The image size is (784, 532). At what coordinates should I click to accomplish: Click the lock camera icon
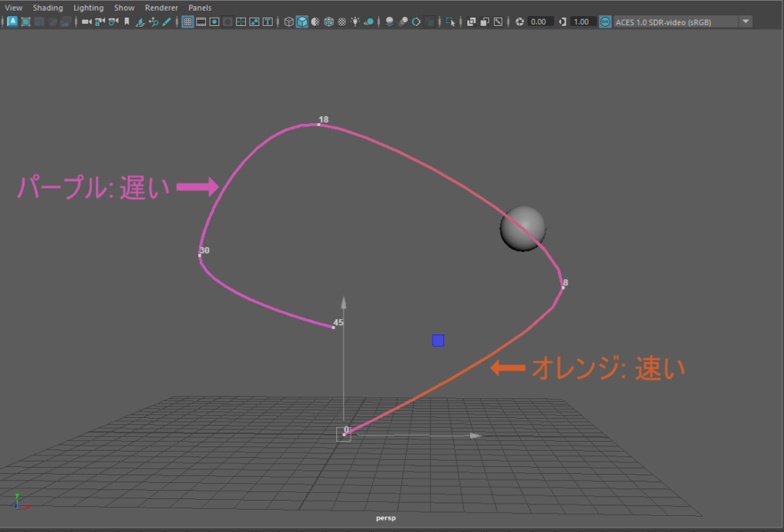click(x=100, y=22)
